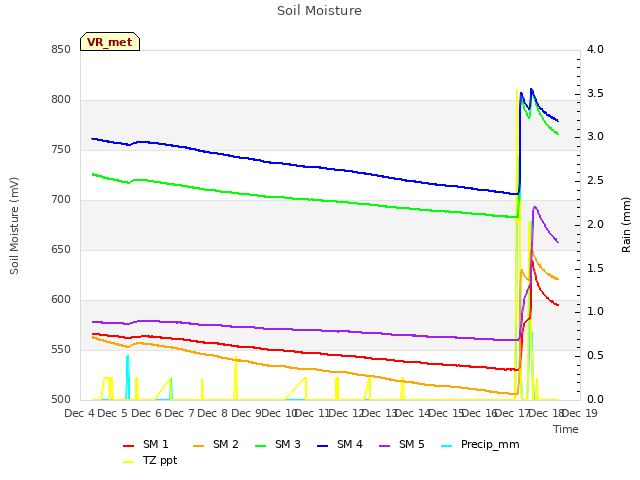
Task: Click the Dec 7 date tick label
Action: tap(180, 413)
